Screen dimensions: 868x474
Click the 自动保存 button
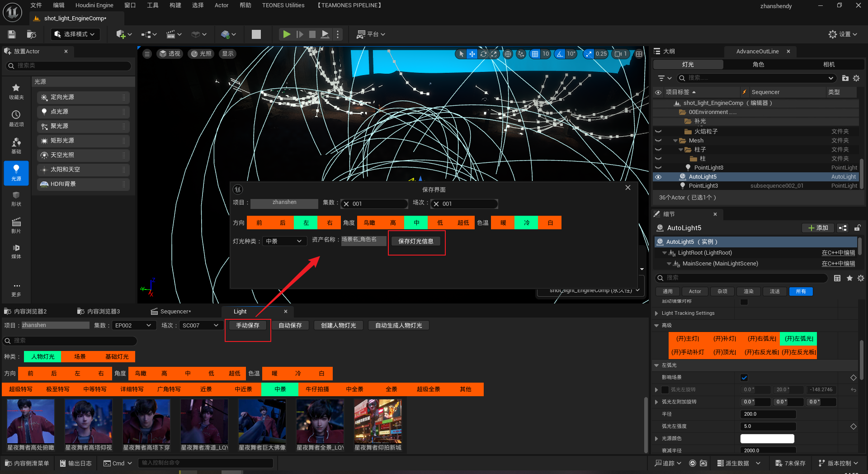click(290, 326)
